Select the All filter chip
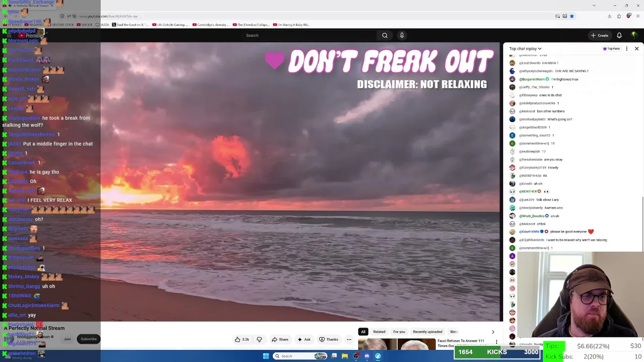Image resolution: width=644 pixels, height=362 pixels. pos(363,332)
